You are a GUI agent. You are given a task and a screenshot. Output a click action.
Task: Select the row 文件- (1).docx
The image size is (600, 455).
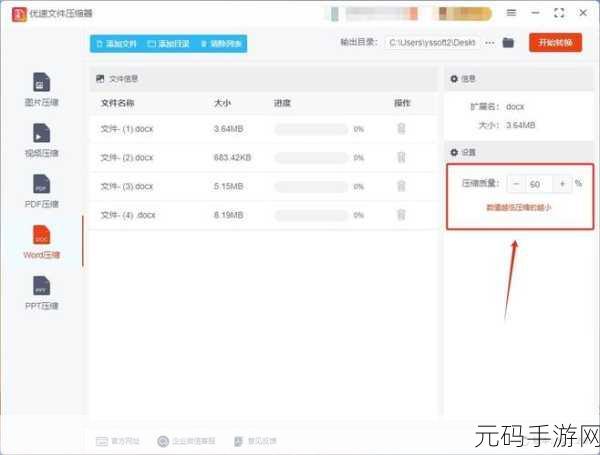coord(264,129)
